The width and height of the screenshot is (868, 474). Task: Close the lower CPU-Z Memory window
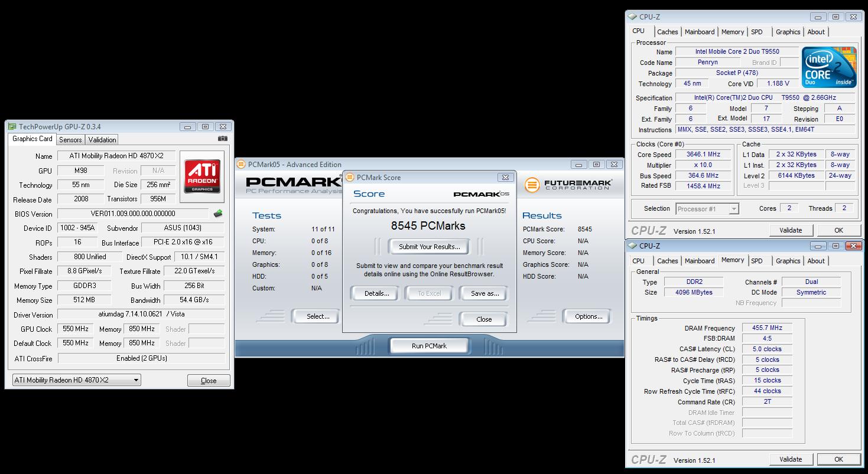854,246
